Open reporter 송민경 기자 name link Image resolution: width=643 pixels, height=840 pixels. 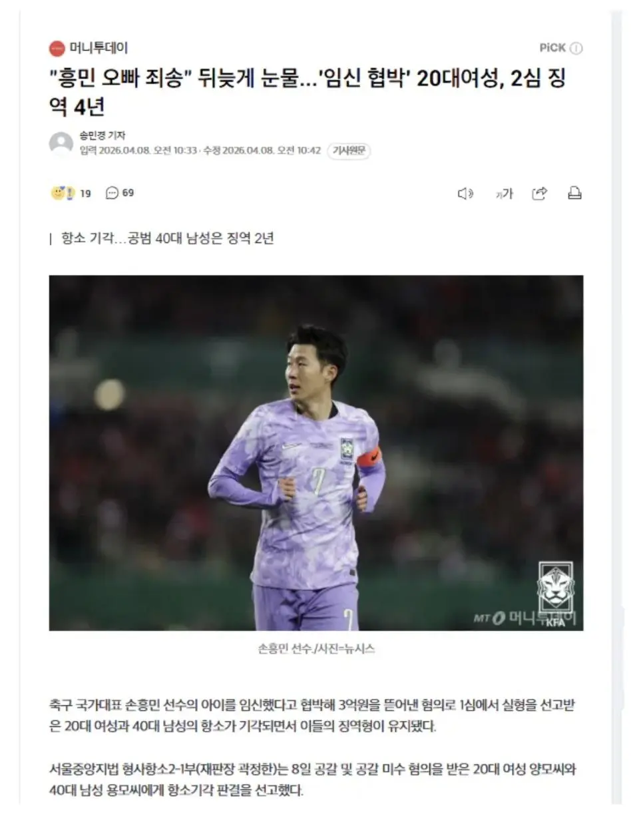[103, 135]
